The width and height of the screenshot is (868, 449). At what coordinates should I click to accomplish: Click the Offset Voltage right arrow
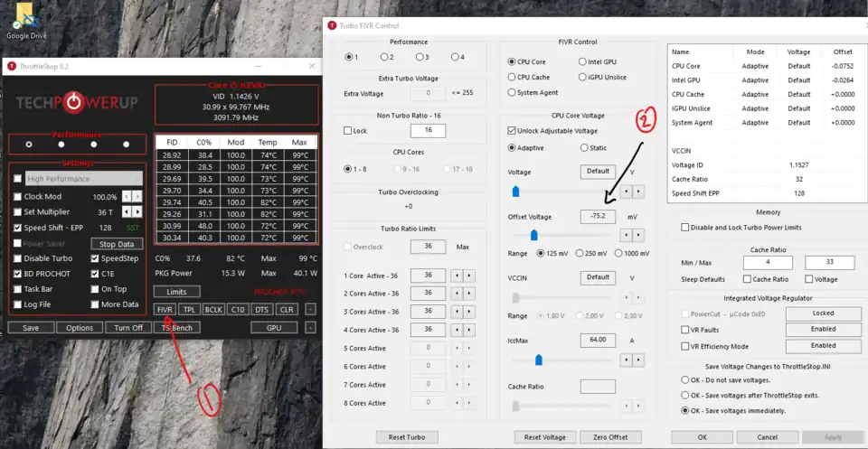point(639,235)
